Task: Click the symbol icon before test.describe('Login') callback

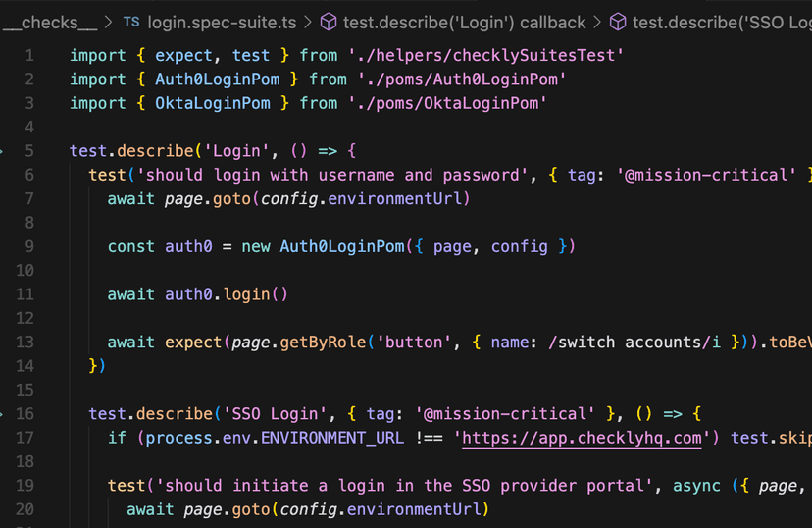Action: click(330, 22)
